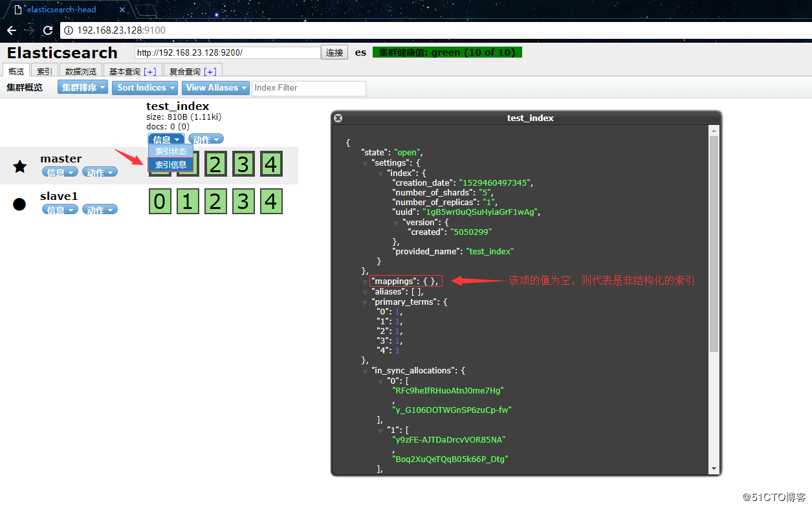The image size is (812, 508).
Task: Toggle the "aliases" JSON node
Action: (366, 292)
